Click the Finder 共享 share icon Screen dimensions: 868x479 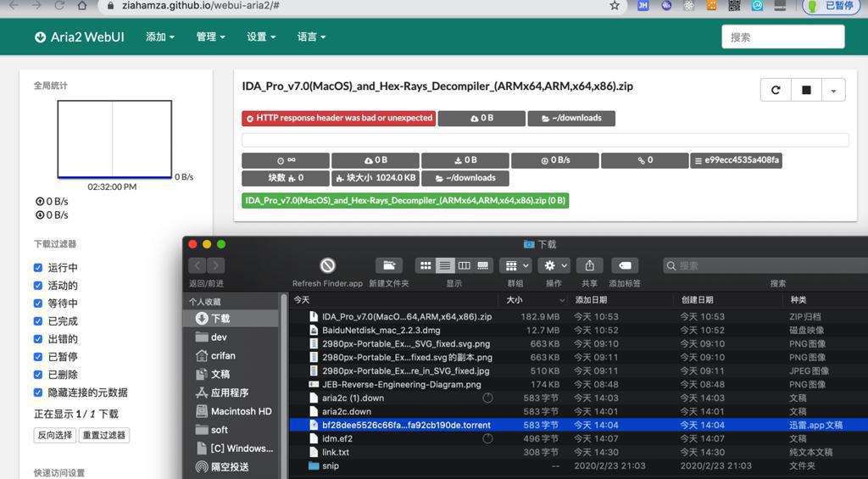point(590,266)
